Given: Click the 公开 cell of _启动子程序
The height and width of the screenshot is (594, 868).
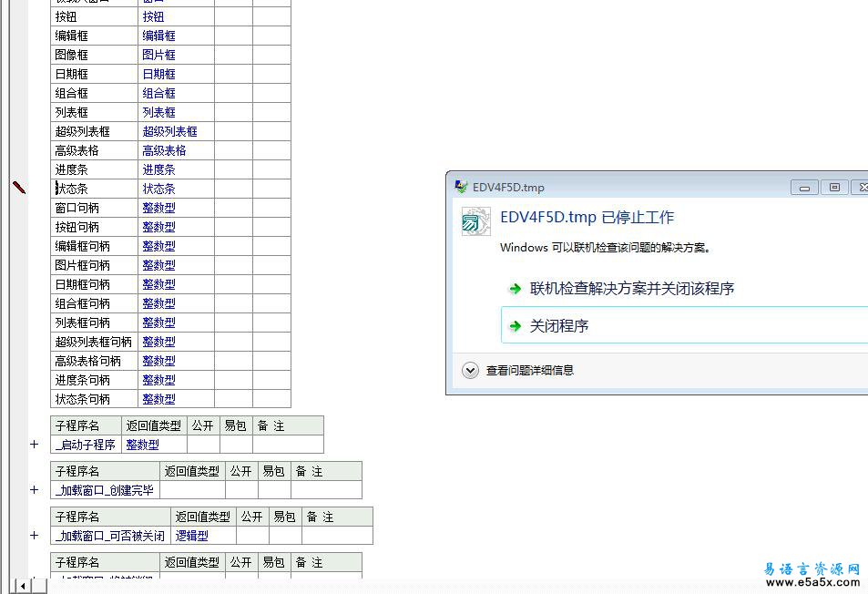Looking at the screenshot, I should click(x=204, y=445).
